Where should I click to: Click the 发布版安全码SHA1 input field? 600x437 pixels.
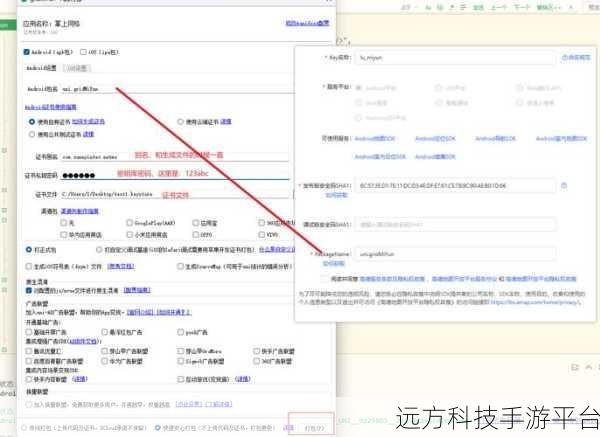(x=455, y=186)
